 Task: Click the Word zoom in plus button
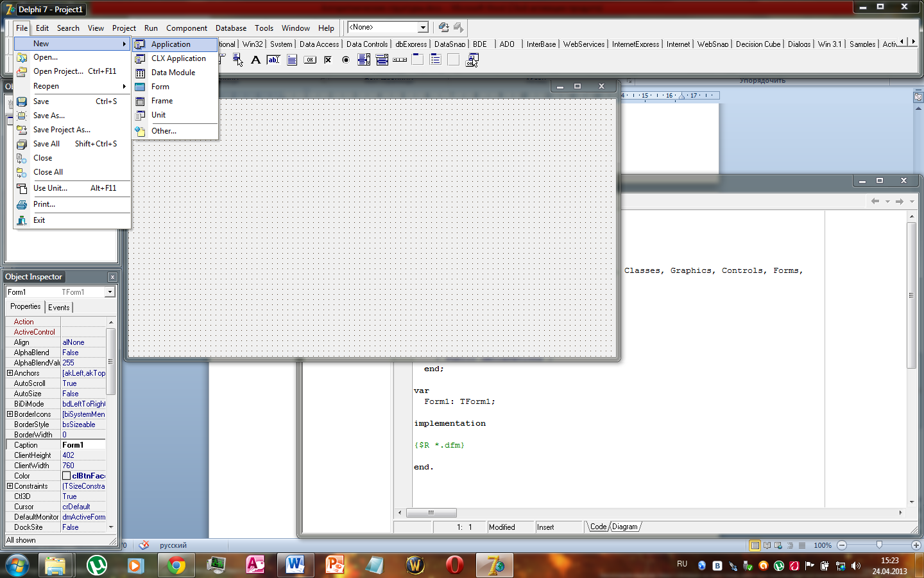tap(916, 545)
